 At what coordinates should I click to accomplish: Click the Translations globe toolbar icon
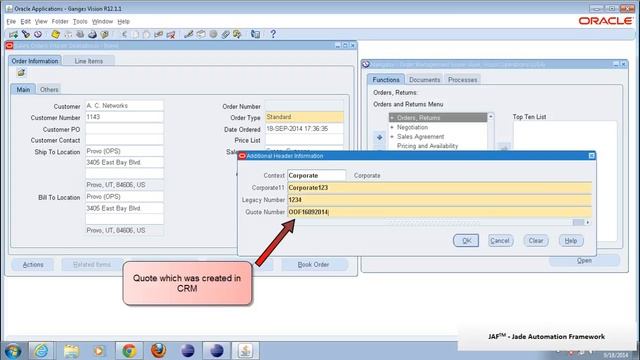(x=213, y=34)
